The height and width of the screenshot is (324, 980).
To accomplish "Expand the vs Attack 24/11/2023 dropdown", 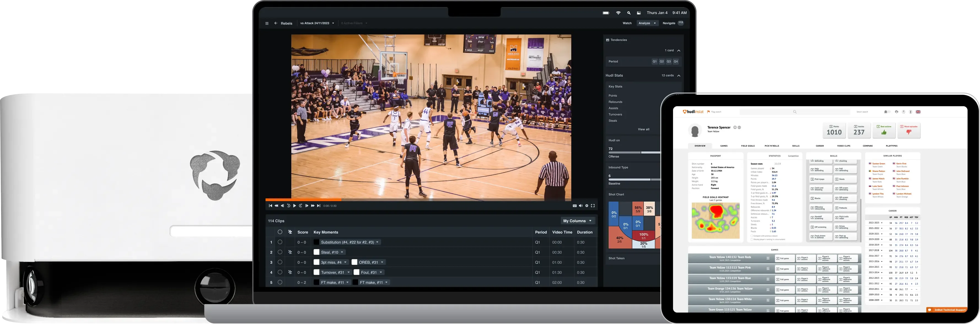I will click(333, 23).
